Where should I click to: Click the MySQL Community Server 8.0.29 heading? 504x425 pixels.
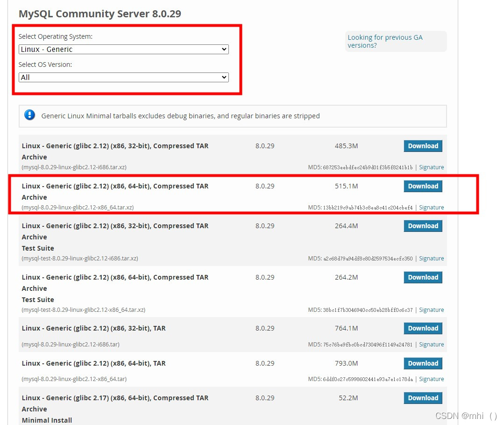[x=99, y=14]
